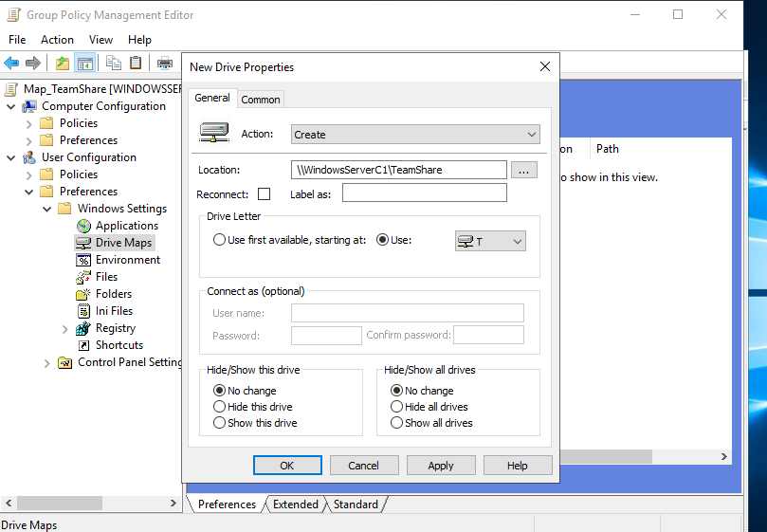Click the Registry tree icon
The width and height of the screenshot is (767, 532).
pyautogui.click(x=83, y=328)
